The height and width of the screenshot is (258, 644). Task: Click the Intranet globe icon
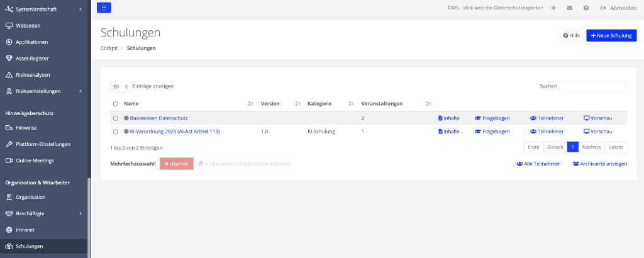point(9,230)
